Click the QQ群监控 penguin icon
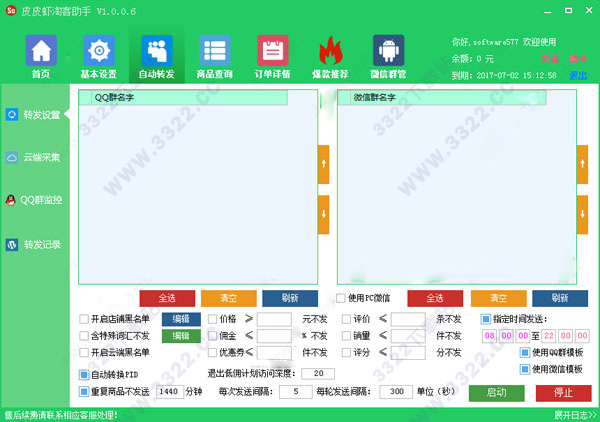The image size is (600, 422). (11, 200)
